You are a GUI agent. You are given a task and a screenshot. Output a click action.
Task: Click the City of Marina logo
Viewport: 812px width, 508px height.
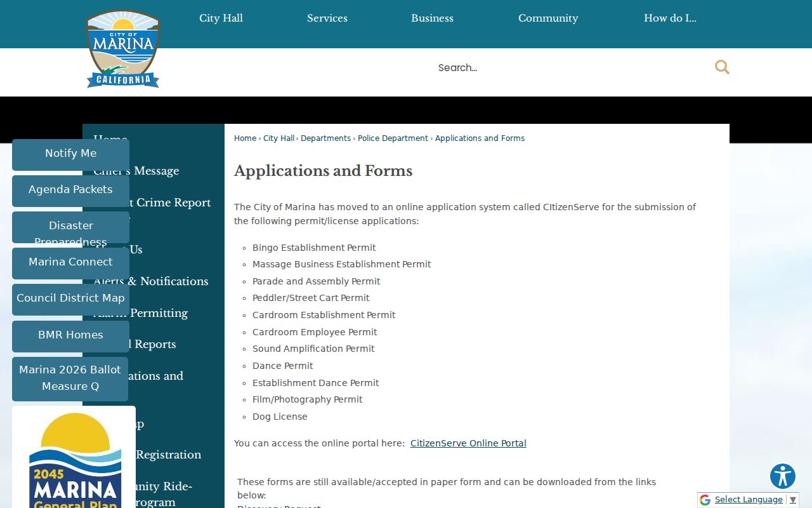[123, 49]
